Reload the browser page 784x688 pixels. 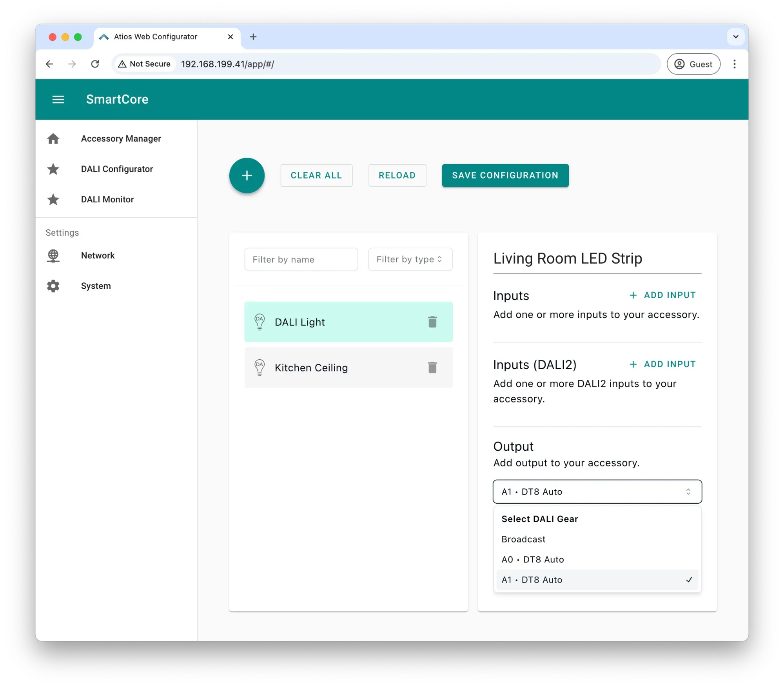click(x=95, y=64)
